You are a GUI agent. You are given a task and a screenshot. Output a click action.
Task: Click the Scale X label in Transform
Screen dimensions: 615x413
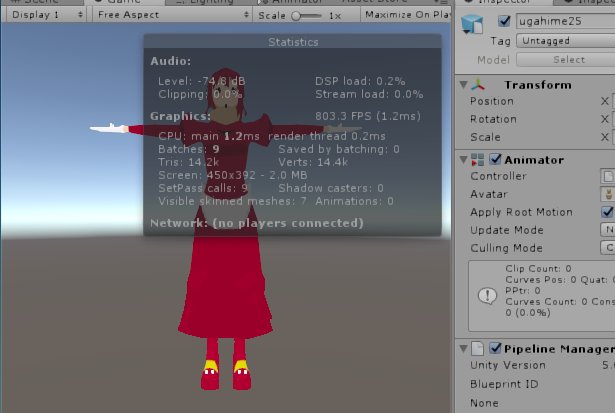coord(605,137)
